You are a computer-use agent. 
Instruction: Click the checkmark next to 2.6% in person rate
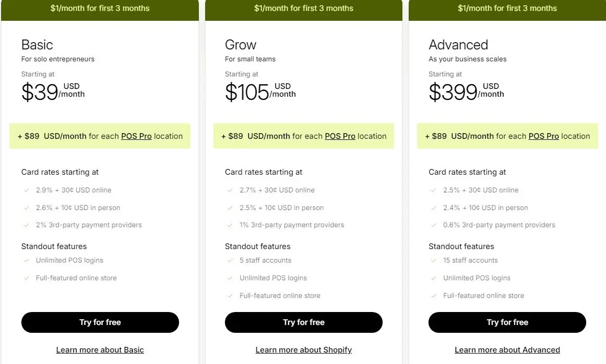pos(27,207)
